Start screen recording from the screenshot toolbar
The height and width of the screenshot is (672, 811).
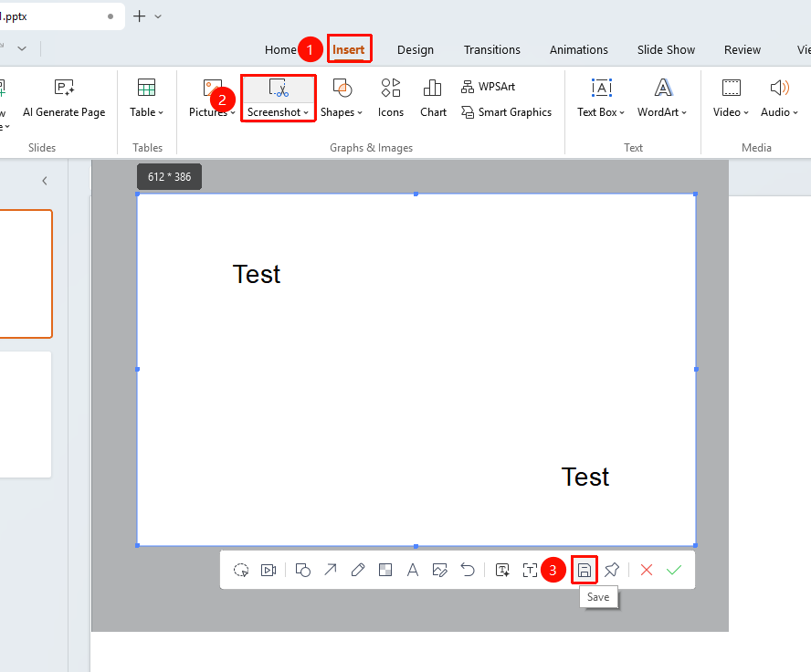[269, 570]
